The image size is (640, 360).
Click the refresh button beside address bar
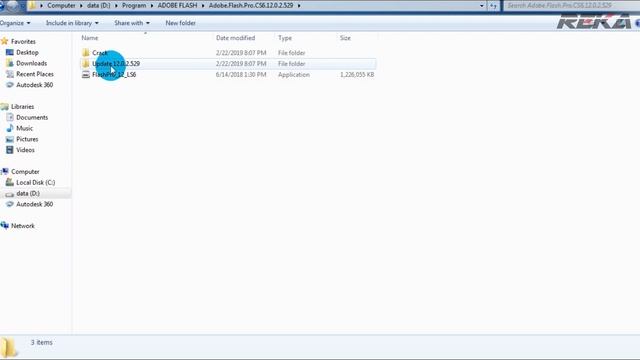pos(493,6)
